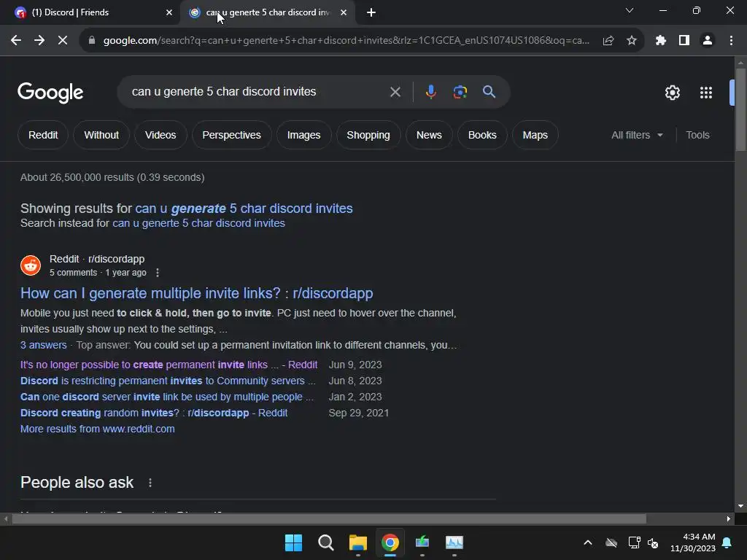Click the Google logo
This screenshot has width=747, height=560.
point(50,93)
